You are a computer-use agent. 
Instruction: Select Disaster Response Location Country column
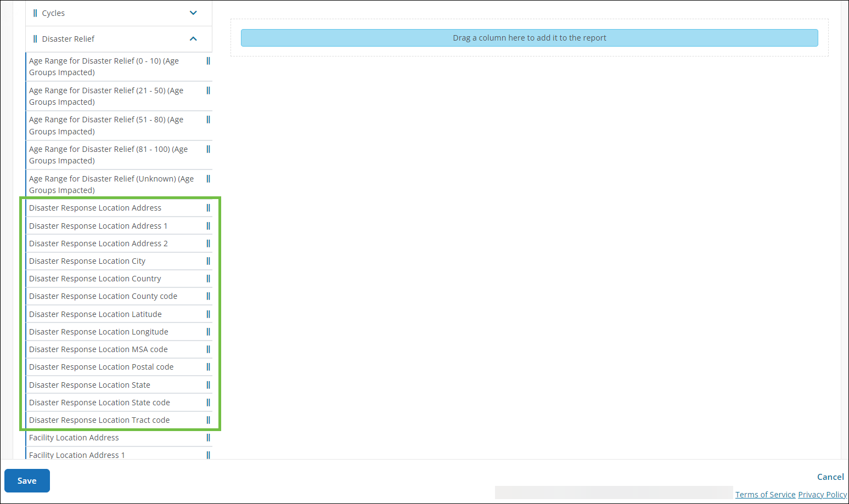click(x=119, y=279)
